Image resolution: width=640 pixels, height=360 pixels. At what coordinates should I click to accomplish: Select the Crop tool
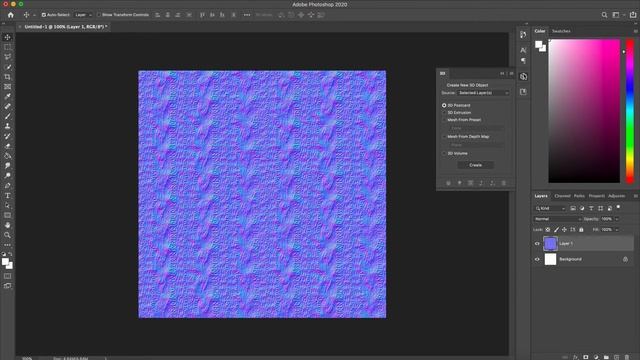coord(7,77)
